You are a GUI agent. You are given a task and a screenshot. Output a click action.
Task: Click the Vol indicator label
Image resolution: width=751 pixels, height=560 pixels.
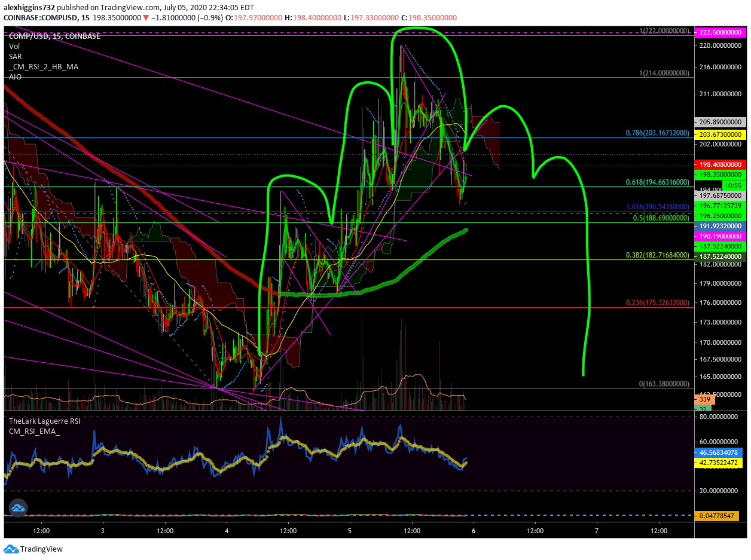click(14, 46)
